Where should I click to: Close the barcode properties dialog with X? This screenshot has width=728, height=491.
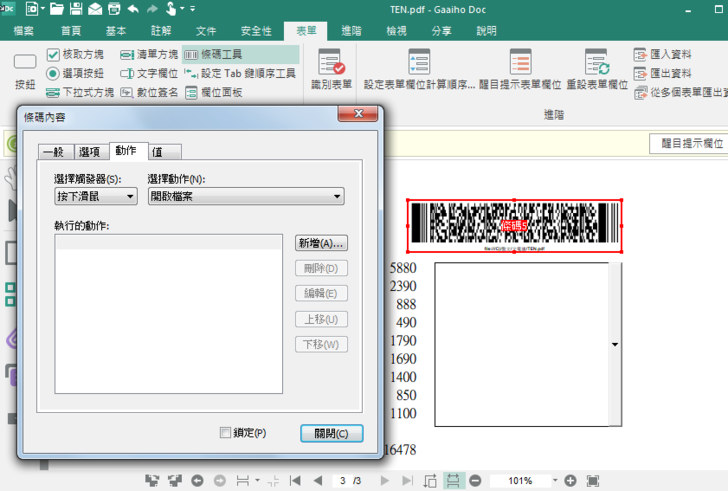tap(358, 114)
